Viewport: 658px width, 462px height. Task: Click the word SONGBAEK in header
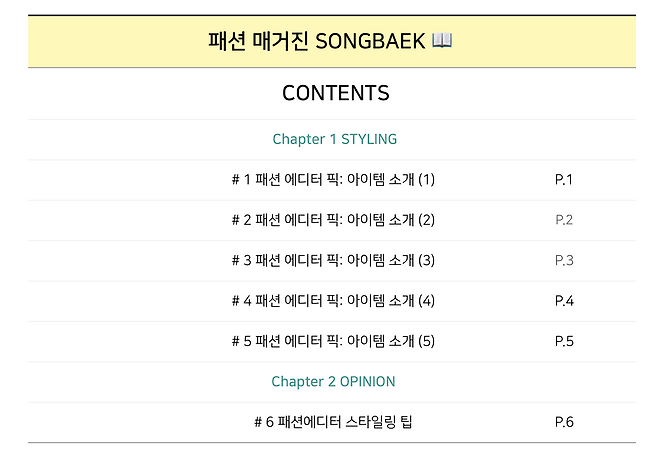point(370,42)
